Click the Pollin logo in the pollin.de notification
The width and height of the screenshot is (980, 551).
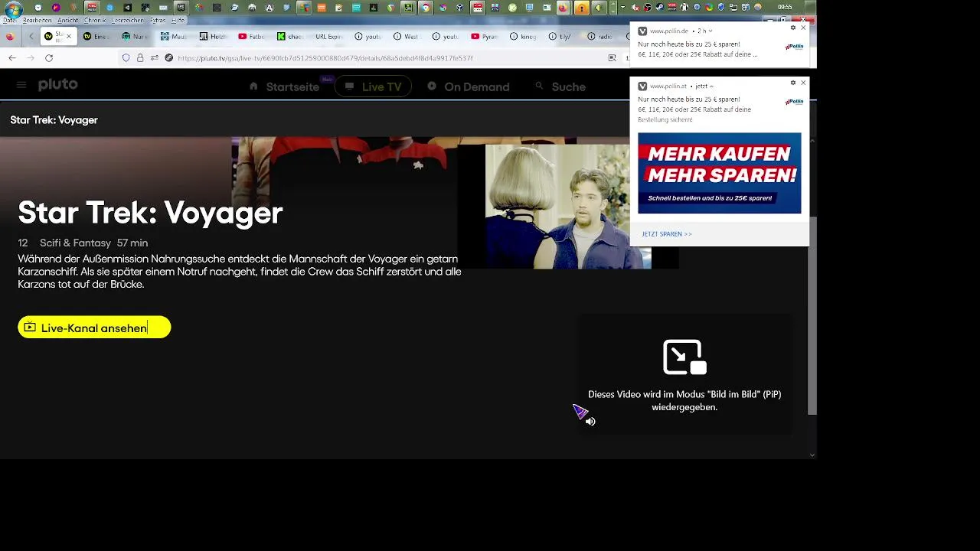[794, 47]
